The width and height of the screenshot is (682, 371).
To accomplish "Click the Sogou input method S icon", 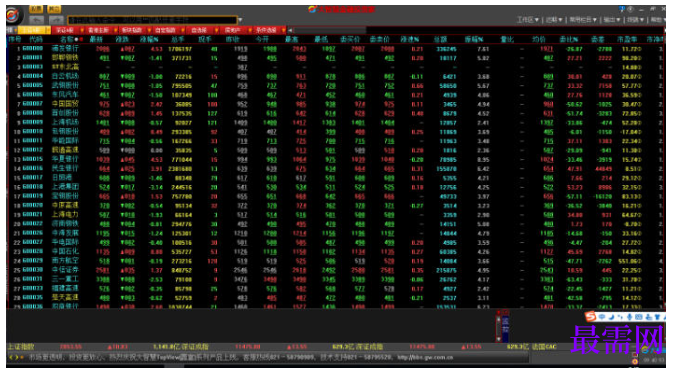I will pyautogui.click(x=591, y=317).
